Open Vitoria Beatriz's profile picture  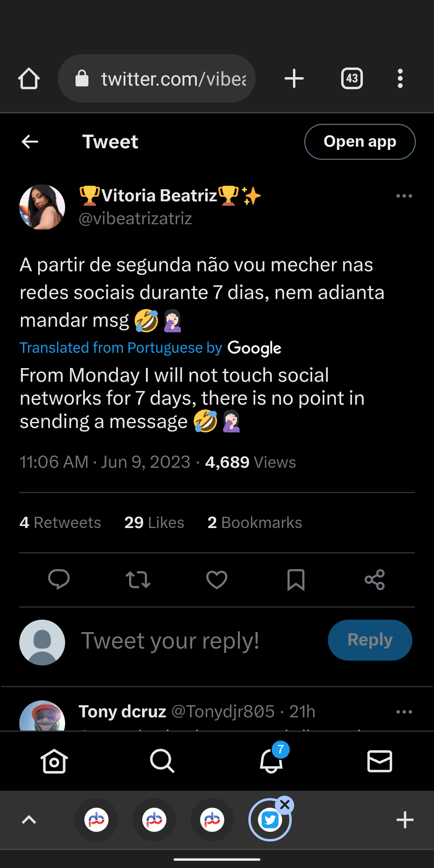point(42,207)
